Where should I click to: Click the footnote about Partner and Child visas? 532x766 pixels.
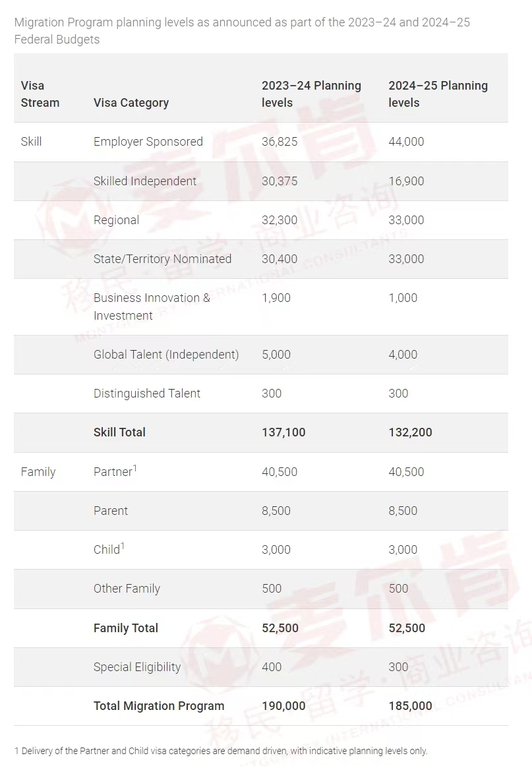click(221, 751)
